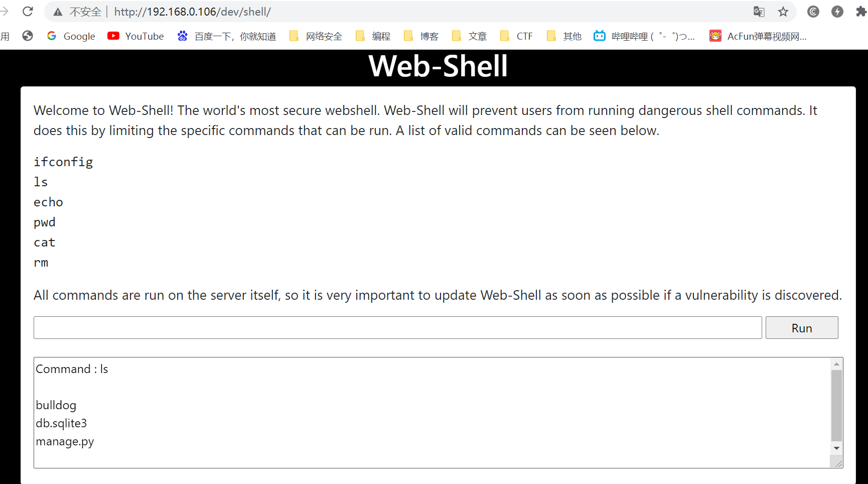Click the output box scroll-down arrow
Screen dimensions: 868x484
click(836, 448)
